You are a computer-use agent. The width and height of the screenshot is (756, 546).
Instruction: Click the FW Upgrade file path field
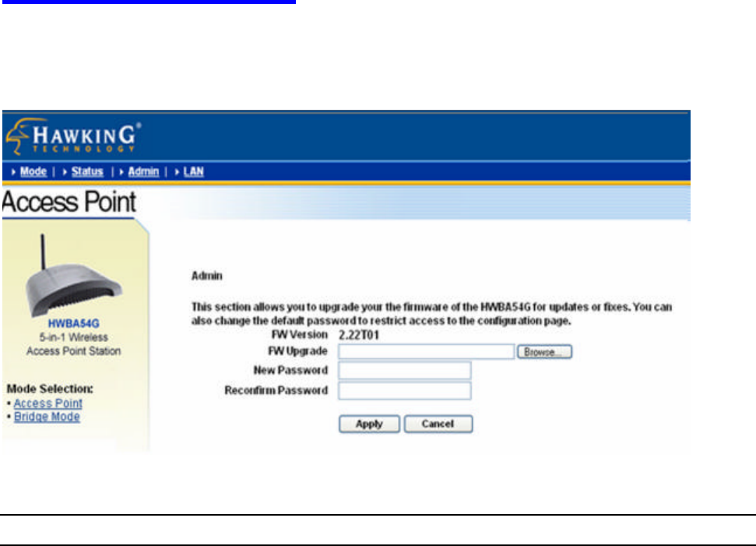(426, 351)
